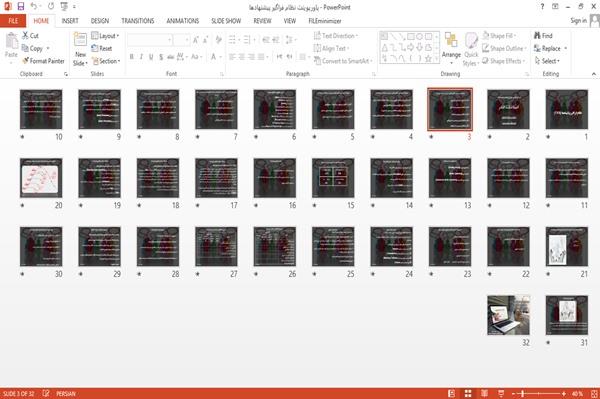Click the 40% zoom level
The image size is (600, 399).
click(x=577, y=393)
